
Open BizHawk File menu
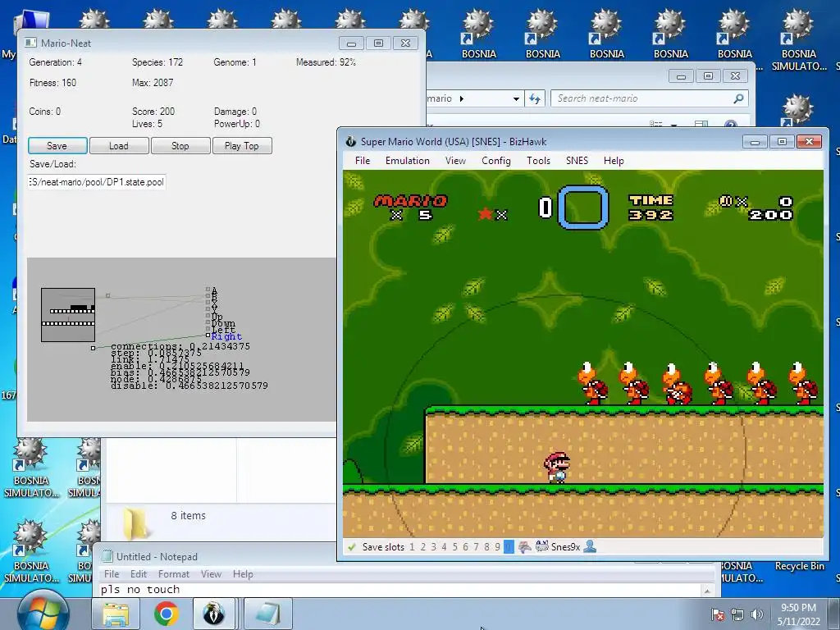point(363,161)
